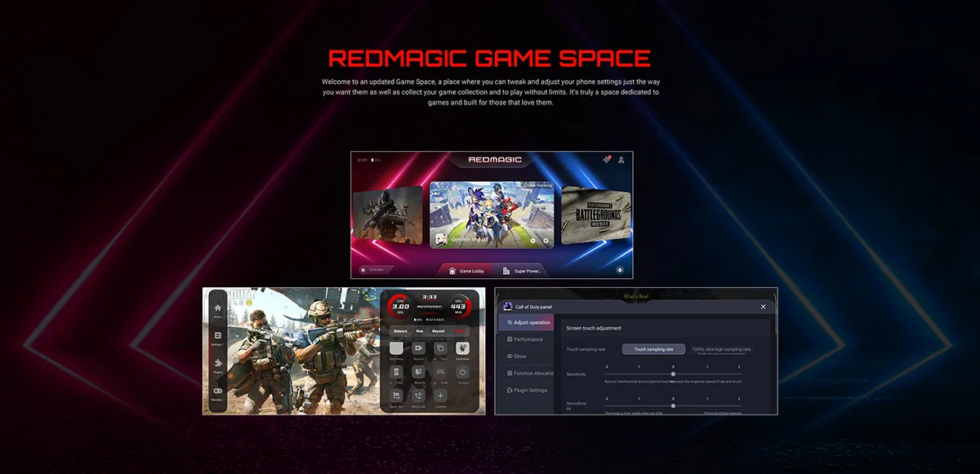Click the Touch sampling rate button

653,349
